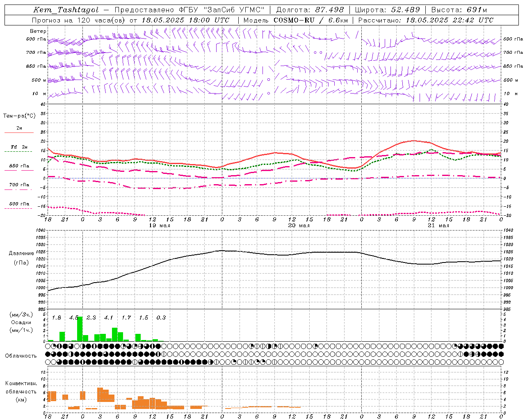Click the tallest orange convective cloud bar
Screen dimensions: 525x420
click(x=100, y=395)
